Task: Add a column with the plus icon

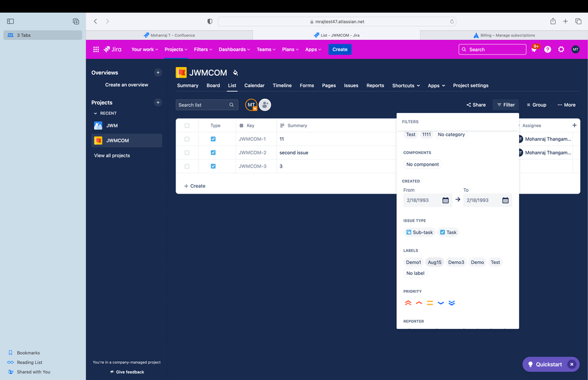Action: click(x=574, y=125)
